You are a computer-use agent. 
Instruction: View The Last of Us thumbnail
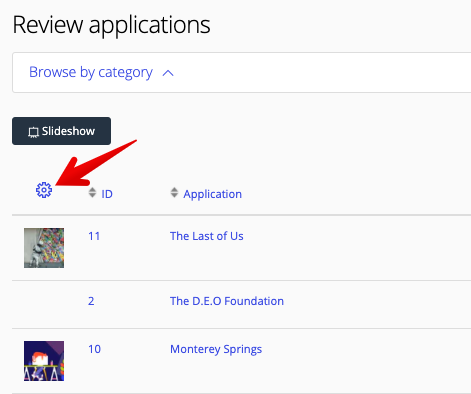pos(44,248)
